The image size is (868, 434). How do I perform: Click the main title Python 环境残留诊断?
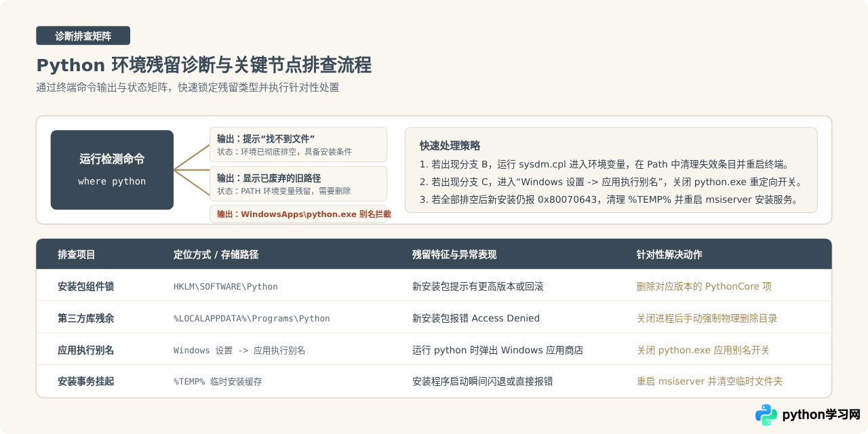pyautogui.click(x=204, y=65)
